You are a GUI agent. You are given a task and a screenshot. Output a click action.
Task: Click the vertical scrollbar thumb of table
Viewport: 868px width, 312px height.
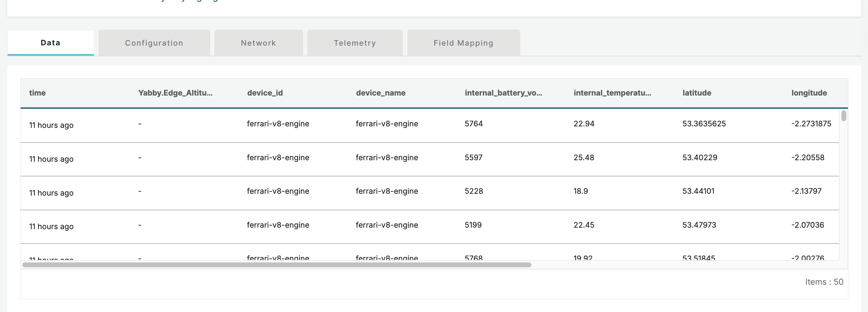(x=844, y=116)
